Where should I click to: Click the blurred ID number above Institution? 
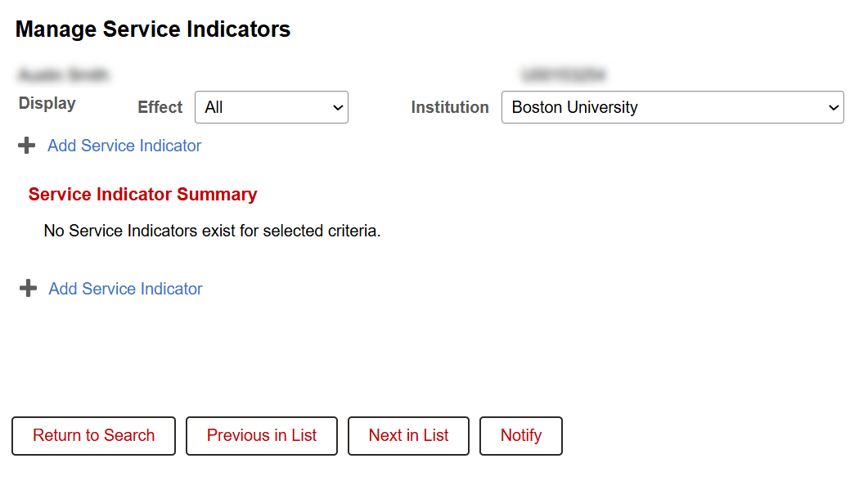click(564, 75)
